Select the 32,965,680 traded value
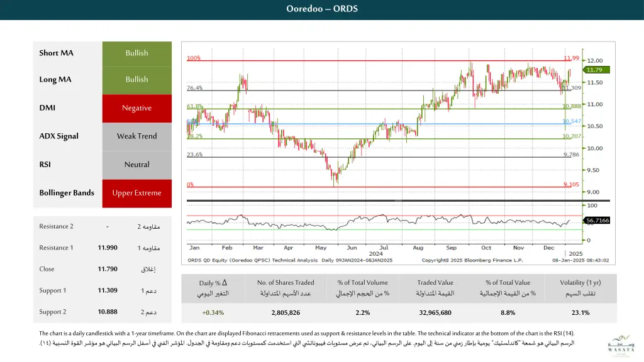The image size is (644, 362). pos(435,313)
